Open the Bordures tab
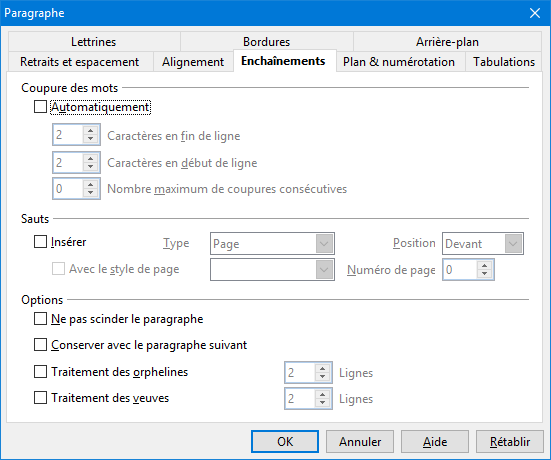The image size is (551, 460). pos(266,42)
